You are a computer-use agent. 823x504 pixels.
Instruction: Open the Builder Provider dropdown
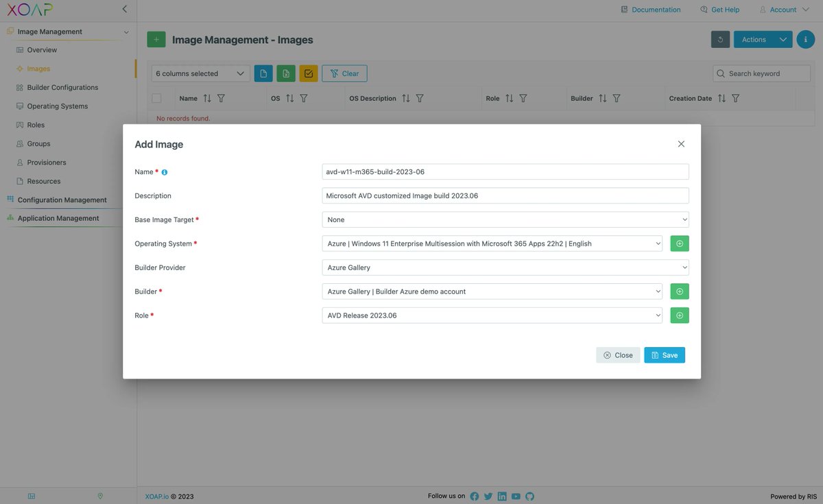click(505, 267)
